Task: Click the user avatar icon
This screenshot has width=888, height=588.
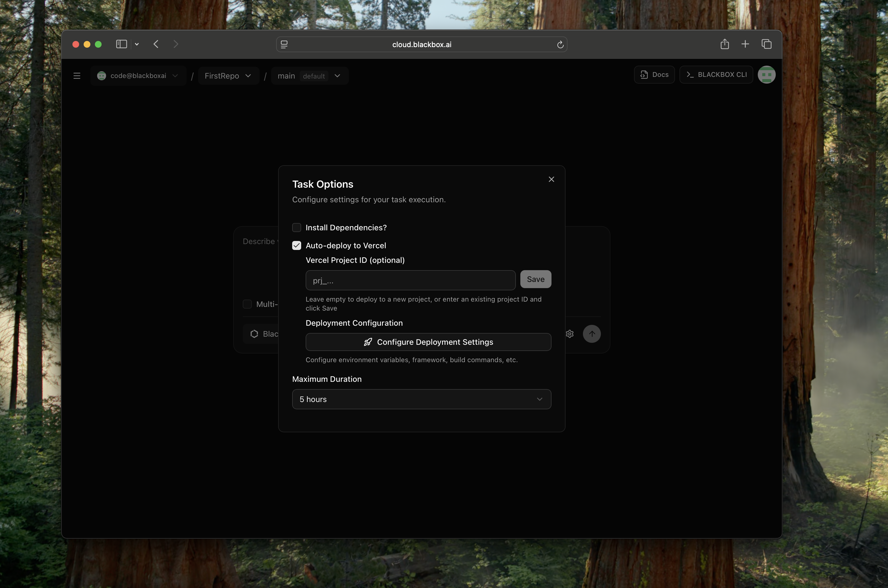Action: 766,75
